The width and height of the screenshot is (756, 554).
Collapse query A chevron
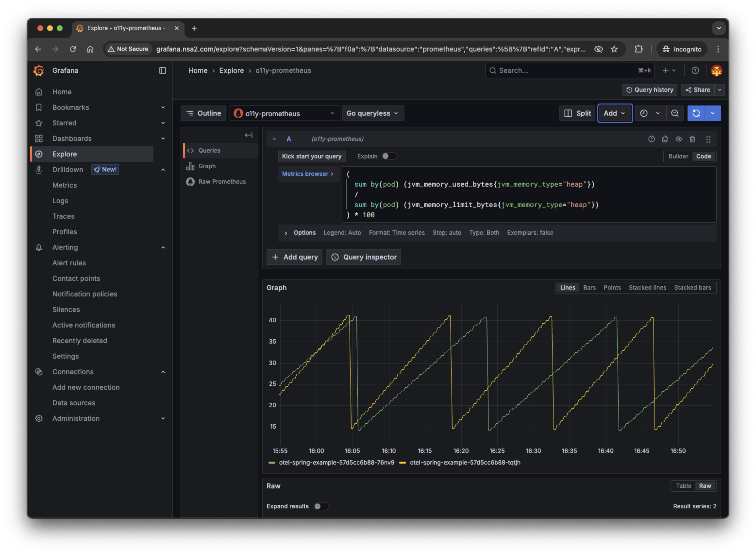[x=274, y=139]
